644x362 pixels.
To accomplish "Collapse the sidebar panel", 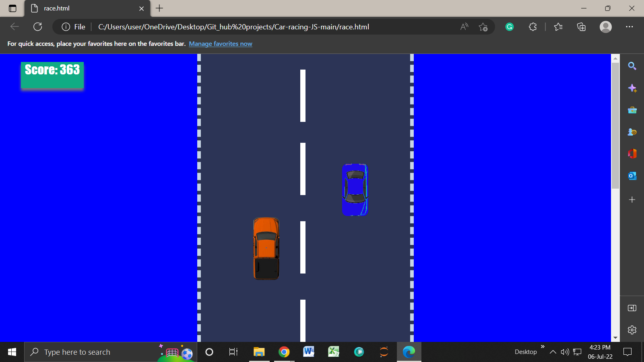I will point(632,308).
